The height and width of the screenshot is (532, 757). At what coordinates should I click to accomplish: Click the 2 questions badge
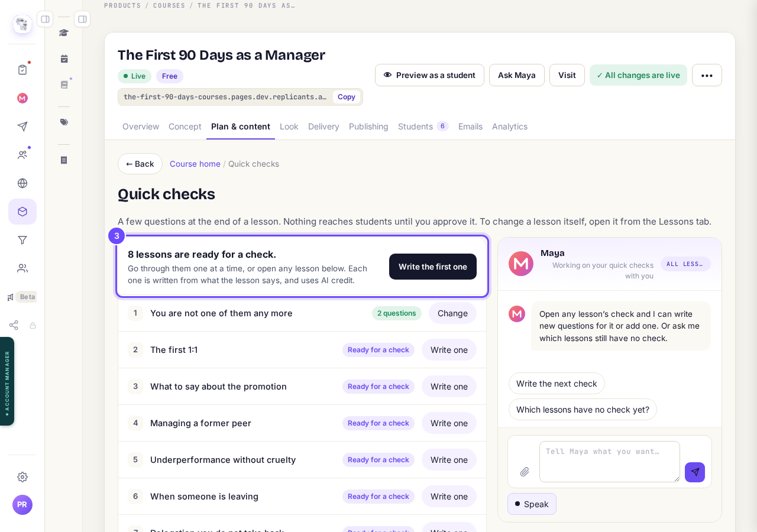click(397, 313)
